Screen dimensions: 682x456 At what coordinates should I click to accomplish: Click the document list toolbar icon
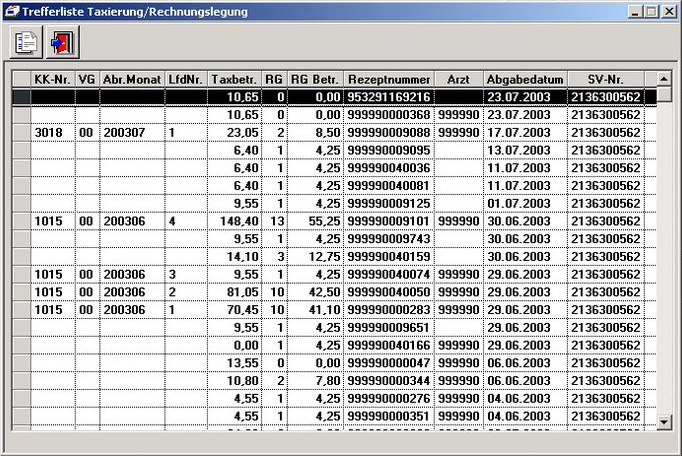(24, 43)
